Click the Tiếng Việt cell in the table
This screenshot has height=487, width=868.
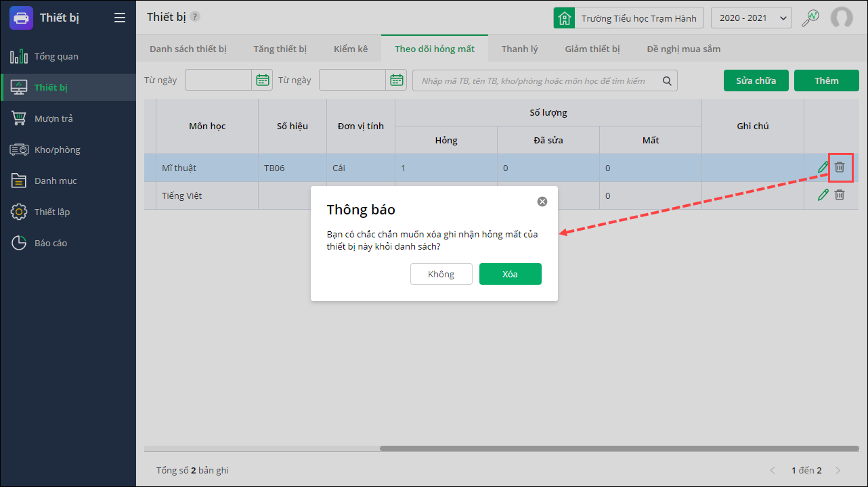pos(207,195)
